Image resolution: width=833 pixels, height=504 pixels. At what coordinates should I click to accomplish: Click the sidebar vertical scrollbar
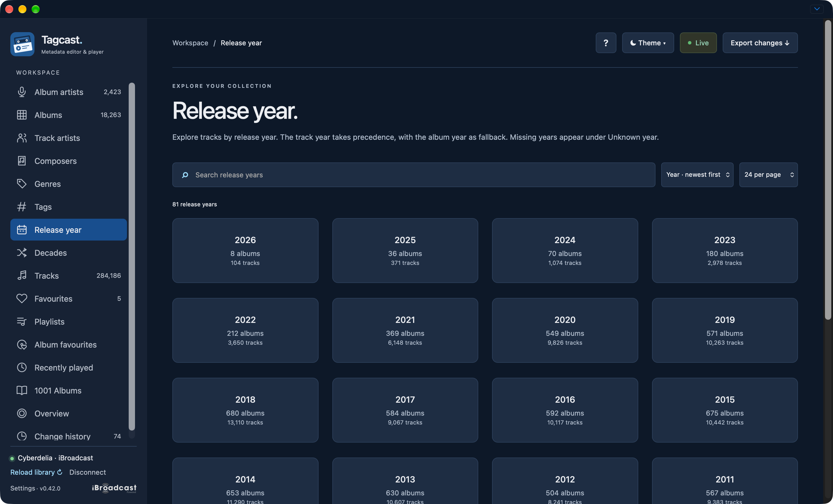pyautogui.click(x=132, y=256)
